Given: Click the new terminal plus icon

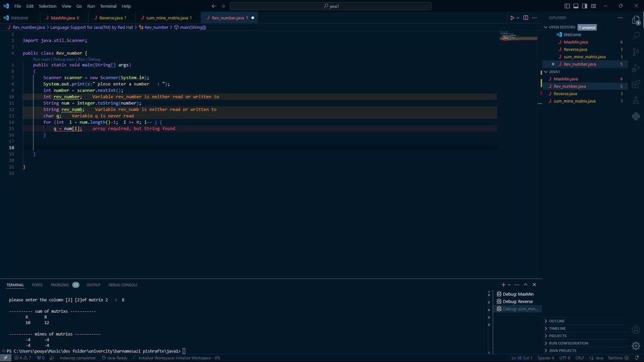Looking at the screenshot, I should click(503, 285).
